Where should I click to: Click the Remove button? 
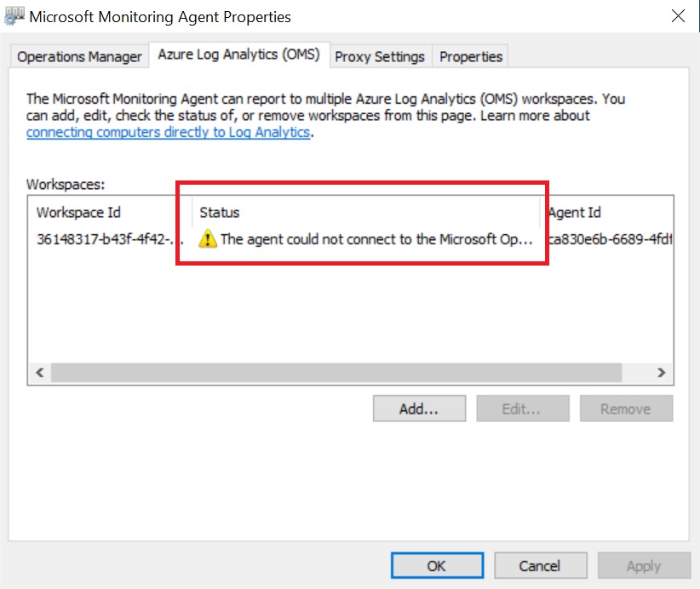pyautogui.click(x=626, y=409)
